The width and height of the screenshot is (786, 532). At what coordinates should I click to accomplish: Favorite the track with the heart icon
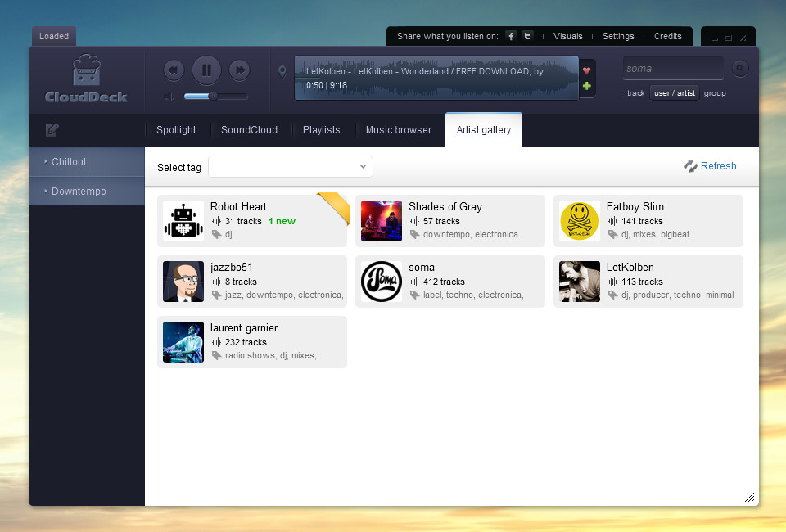[x=586, y=70]
